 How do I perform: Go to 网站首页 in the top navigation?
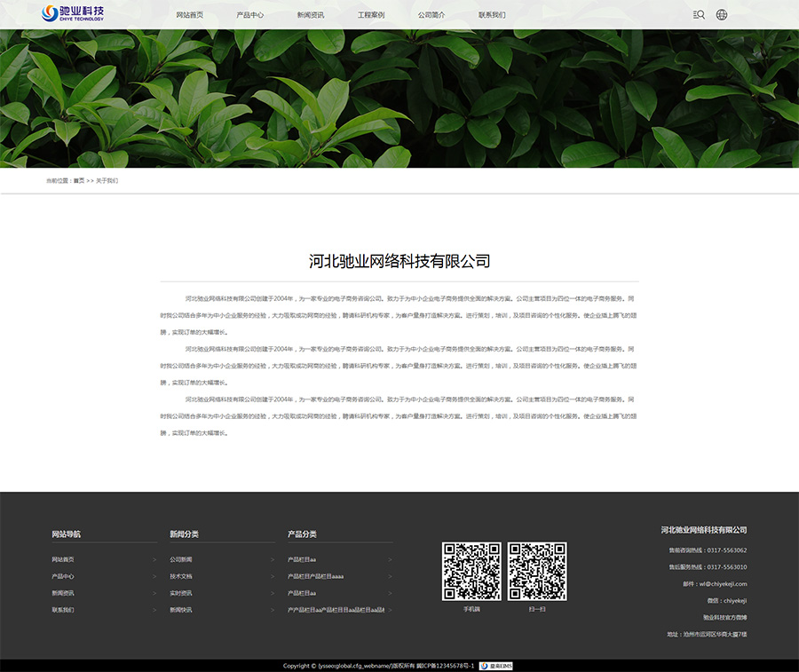pos(190,15)
